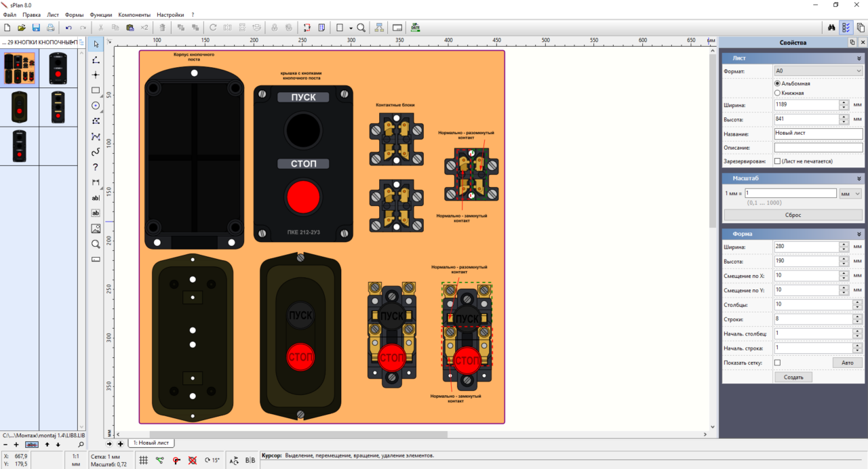This screenshot has height=469, width=868.
Task: Collapse the Масштаб section
Action: [859, 178]
